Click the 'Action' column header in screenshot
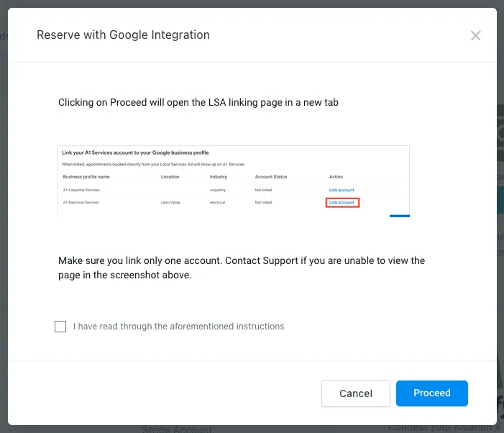 coord(336,177)
